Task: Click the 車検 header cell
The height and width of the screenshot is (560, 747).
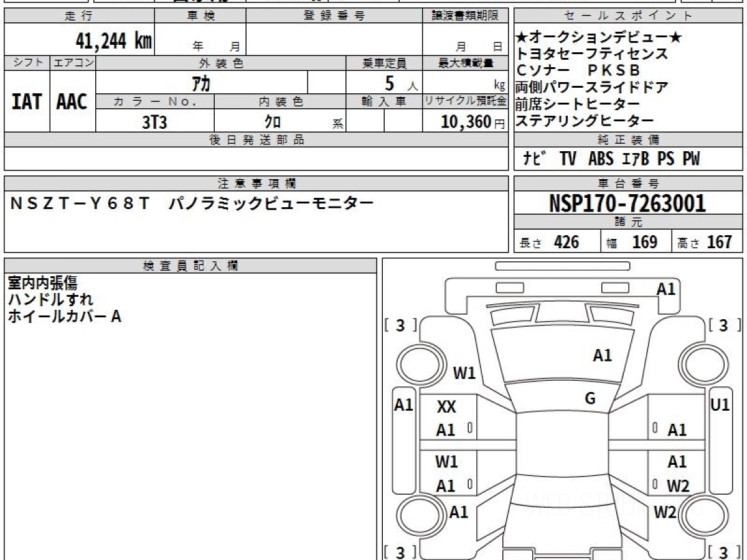Action: click(200, 16)
